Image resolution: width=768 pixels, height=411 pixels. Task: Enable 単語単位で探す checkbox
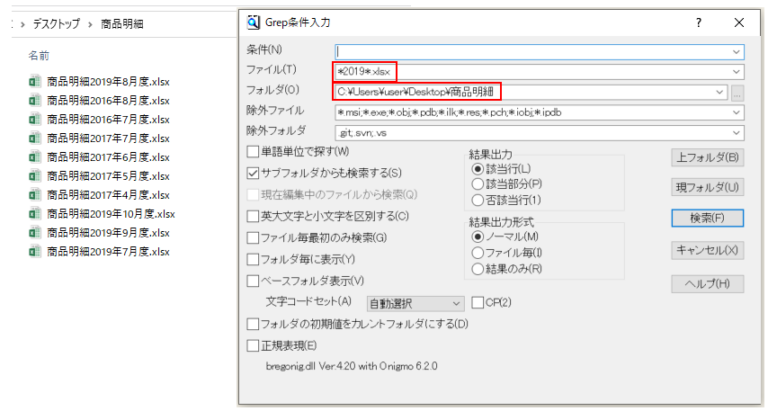[253, 152]
